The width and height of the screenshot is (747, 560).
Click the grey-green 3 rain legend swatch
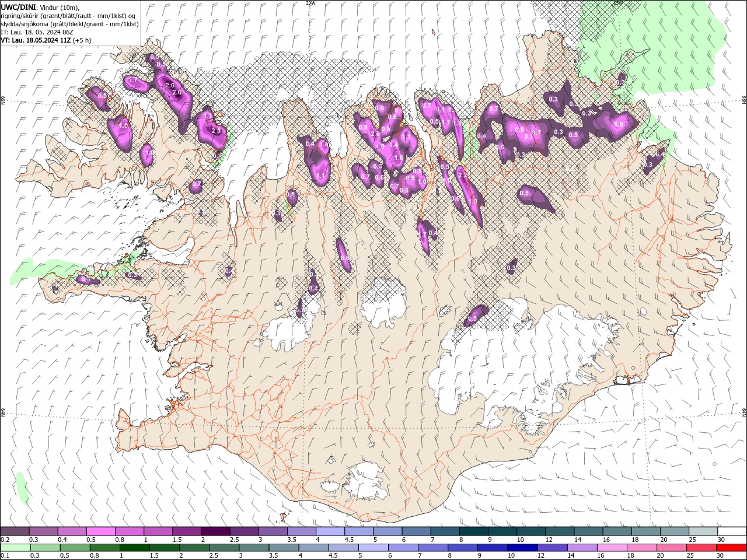[254, 548]
